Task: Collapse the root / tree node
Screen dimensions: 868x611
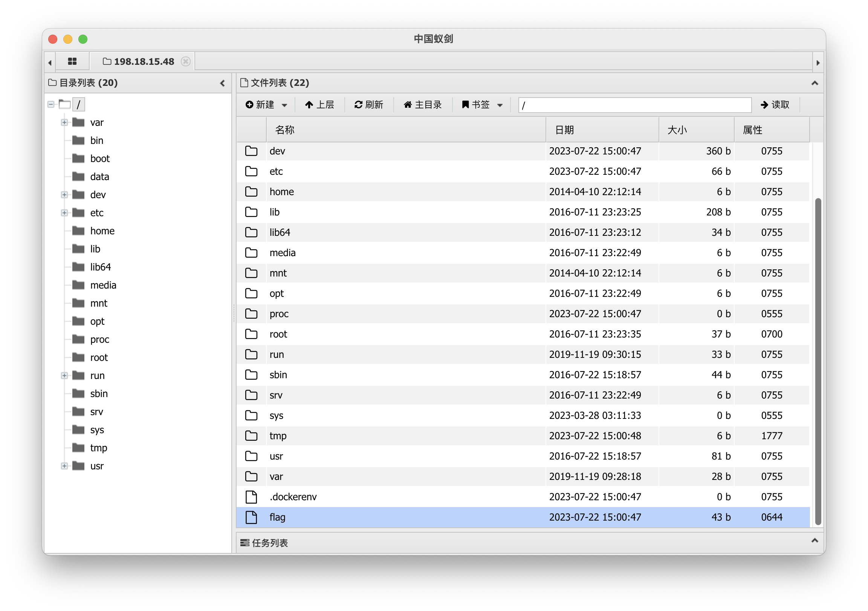Action: click(x=51, y=104)
